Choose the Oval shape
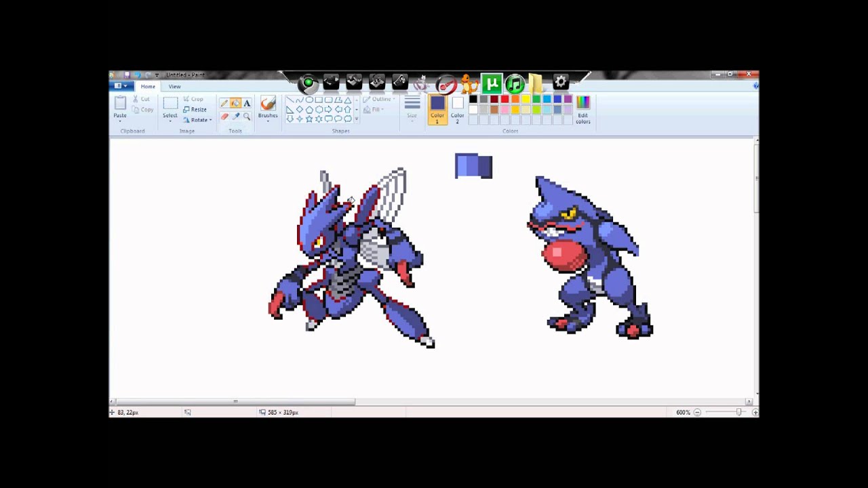 pyautogui.click(x=309, y=100)
